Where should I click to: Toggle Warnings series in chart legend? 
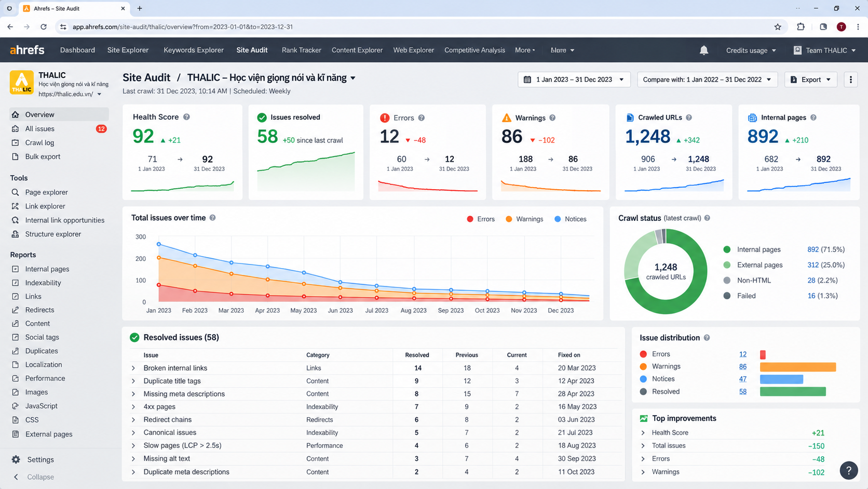pyautogui.click(x=524, y=219)
